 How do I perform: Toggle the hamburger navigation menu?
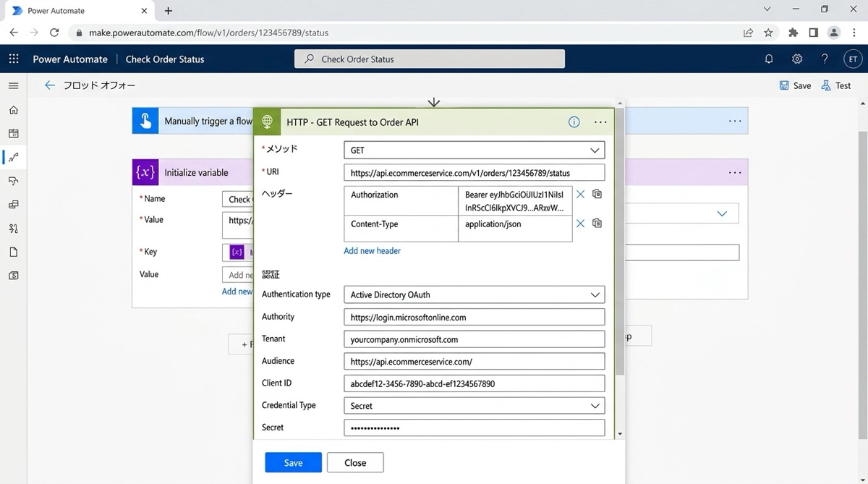click(13, 85)
